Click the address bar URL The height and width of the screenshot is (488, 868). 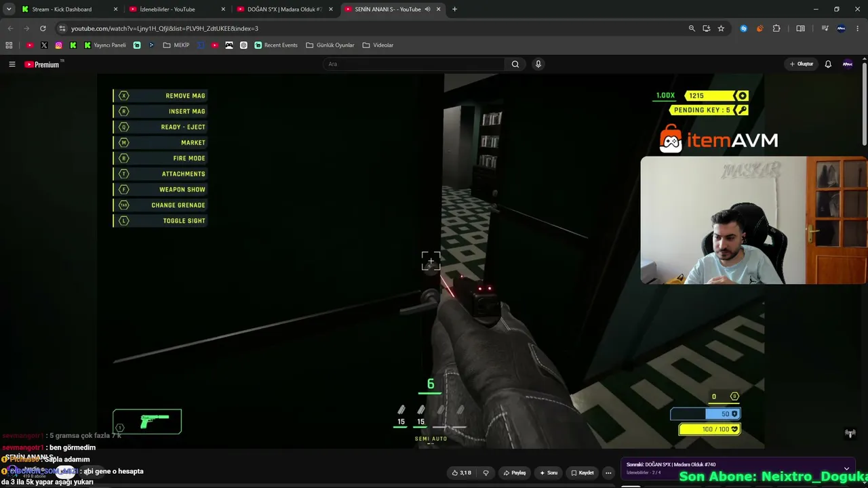[x=165, y=28]
